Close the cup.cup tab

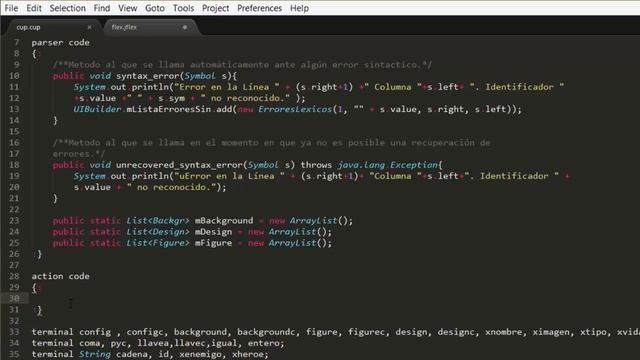[89, 27]
